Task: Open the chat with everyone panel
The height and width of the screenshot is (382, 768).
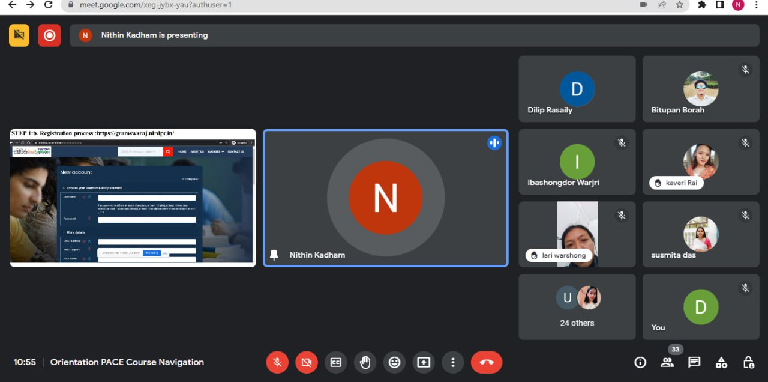Action: pyautogui.click(x=694, y=362)
